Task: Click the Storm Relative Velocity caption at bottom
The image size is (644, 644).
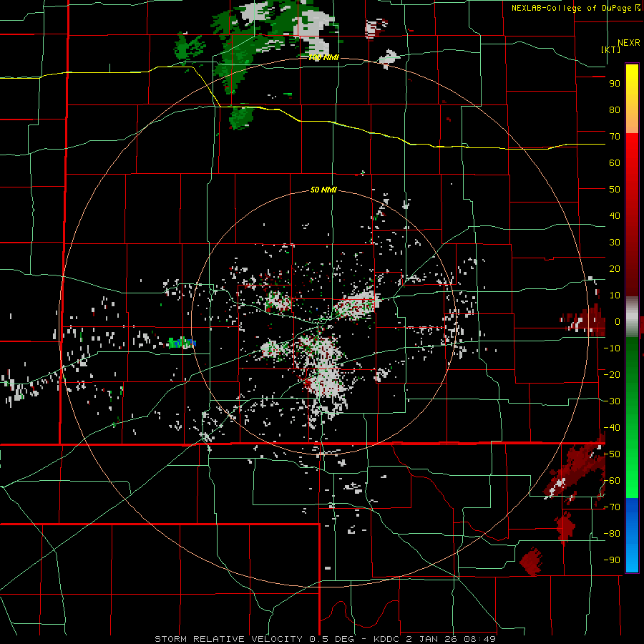Action: (326, 639)
